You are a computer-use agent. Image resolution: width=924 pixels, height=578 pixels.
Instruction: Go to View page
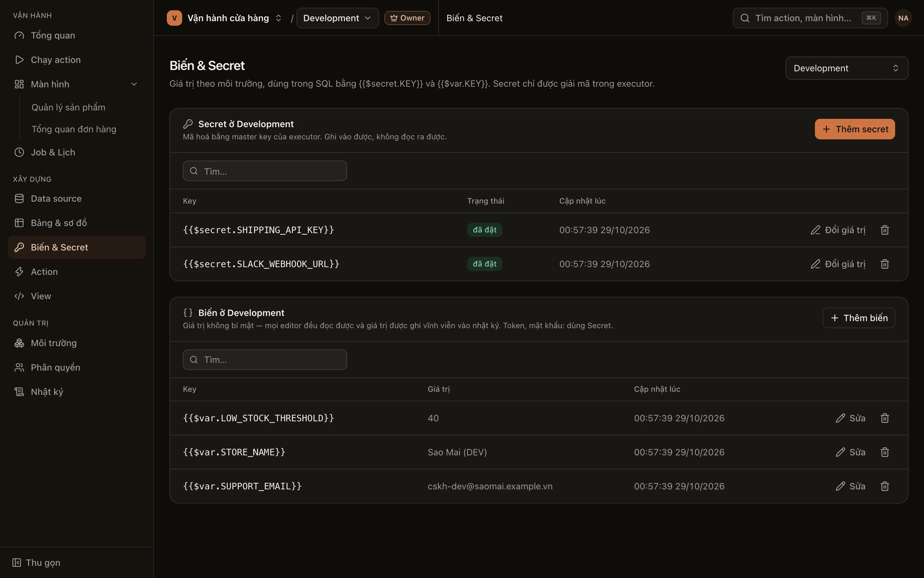coord(76,296)
